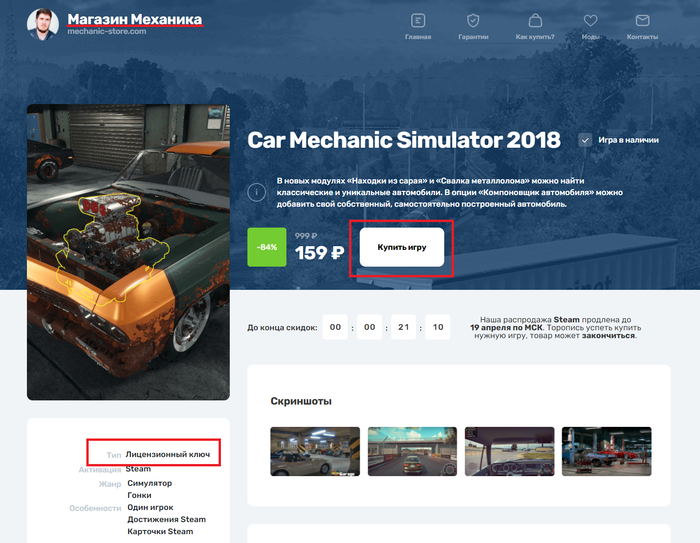Open the mechanic-store.com link

(107, 31)
